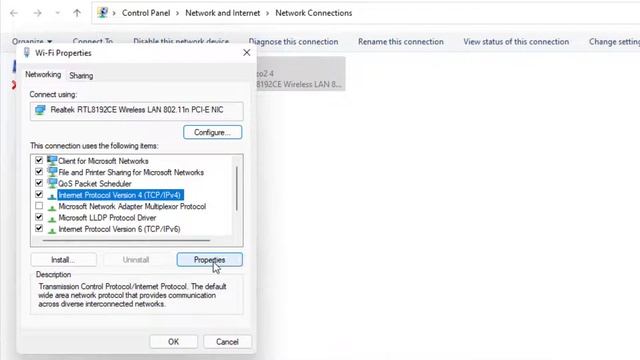Click View status of this connection
The image size is (640, 360).
[516, 42]
